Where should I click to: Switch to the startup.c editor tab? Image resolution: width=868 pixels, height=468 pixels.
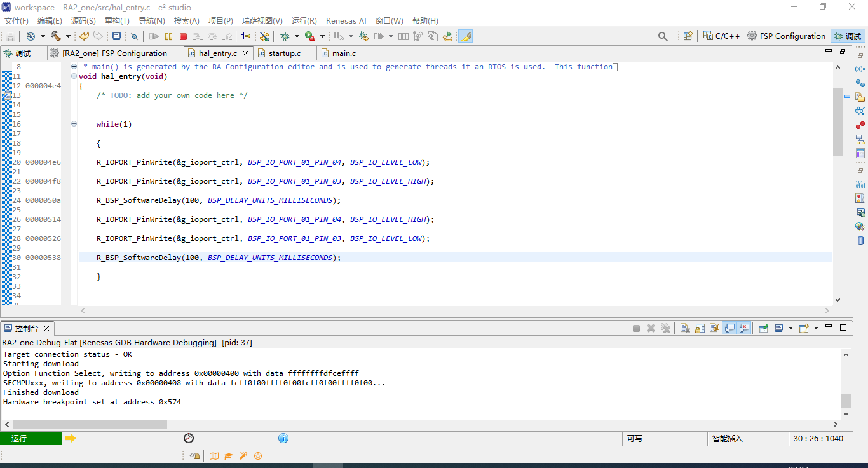[x=284, y=53]
